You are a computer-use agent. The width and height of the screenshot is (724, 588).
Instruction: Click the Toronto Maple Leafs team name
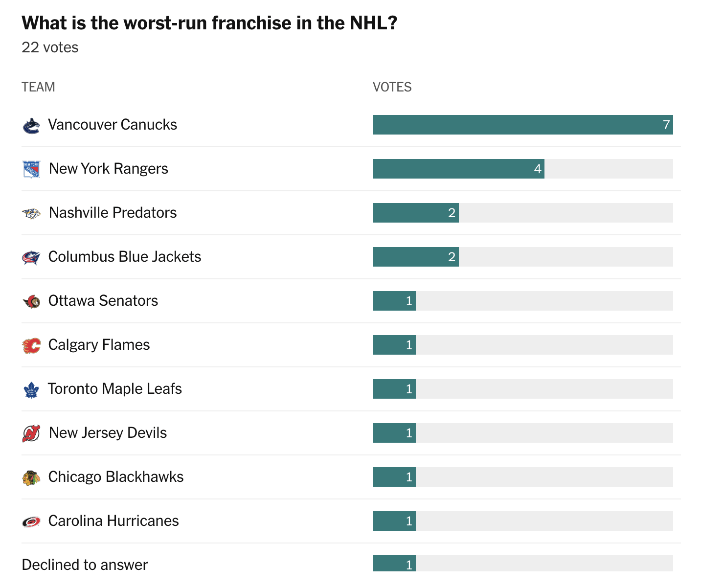(x=115, y=389)
